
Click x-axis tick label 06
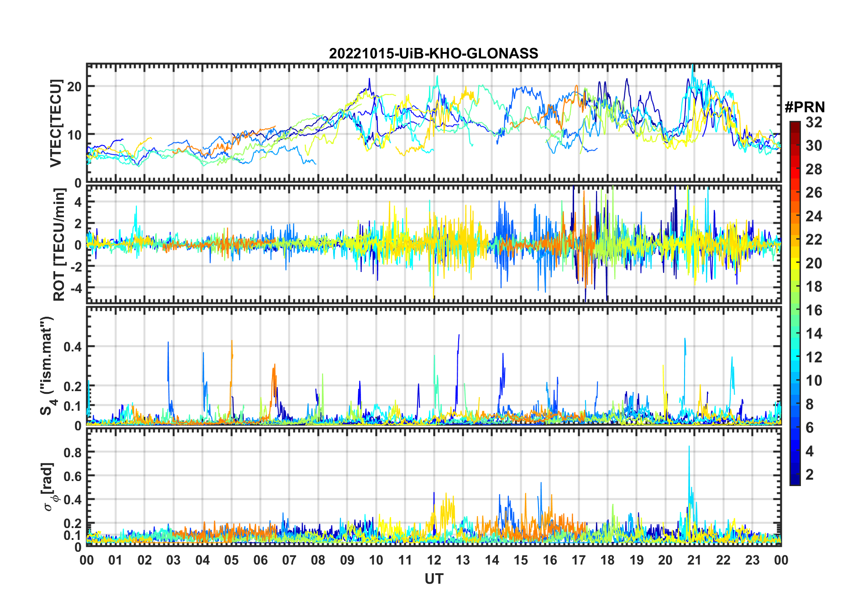260,560
